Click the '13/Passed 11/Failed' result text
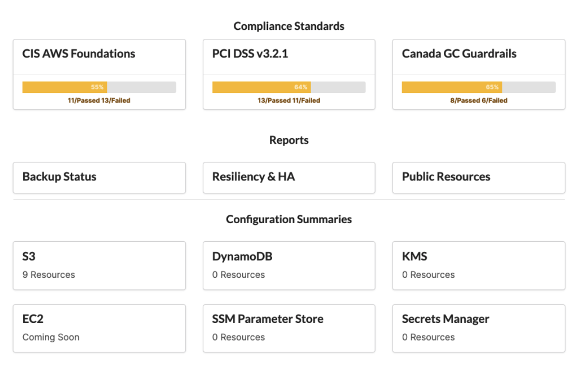Screen dimensions: 588x385 (288, 100)
